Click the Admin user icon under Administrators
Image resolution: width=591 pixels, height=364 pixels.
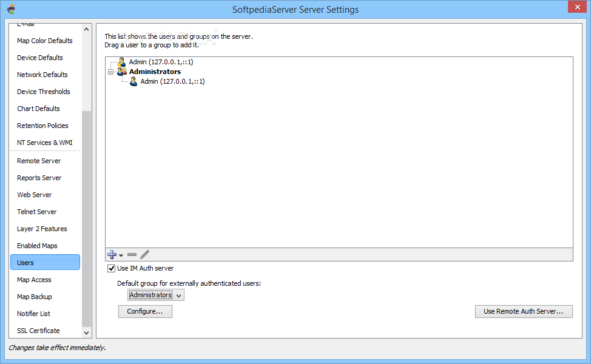coord(133,81)
